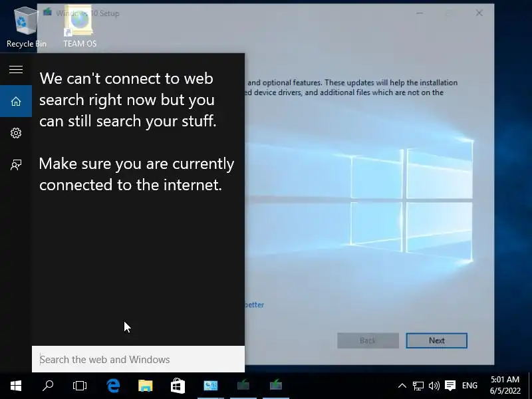532x399 pixels.
Task: Open Cortana settings gear icon
Action: 16,132
